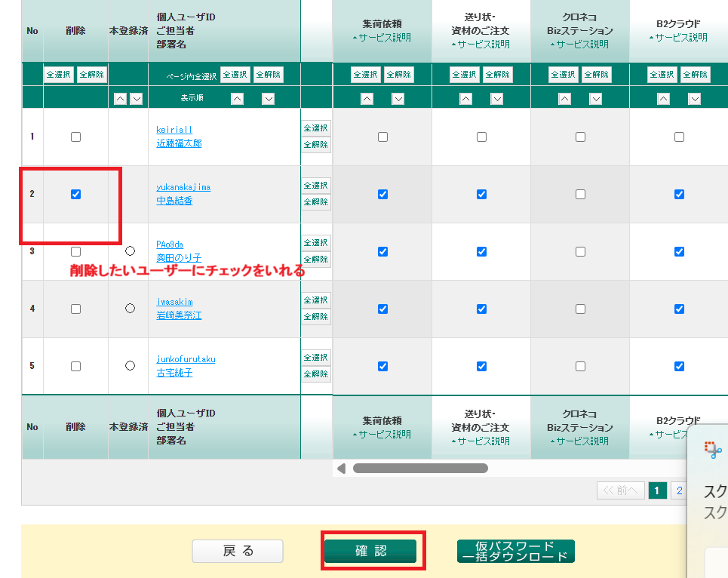Click the green 確認 button

370,551
